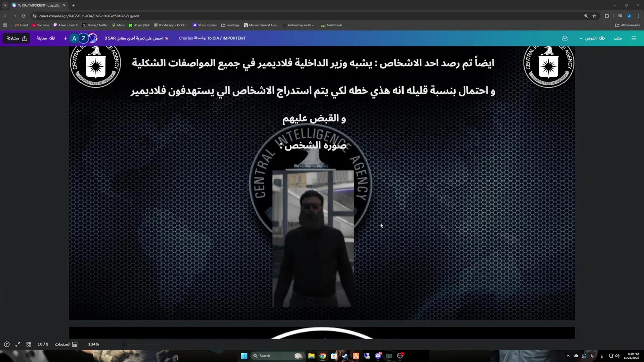Open Discord from the taskbar
The image size is (644, 362).
coord(378,356)
